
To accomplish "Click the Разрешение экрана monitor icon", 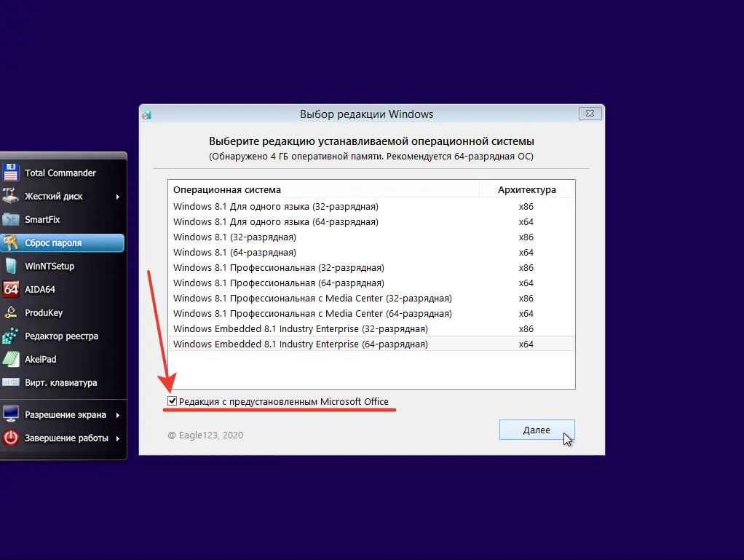I will pos(10,414).
